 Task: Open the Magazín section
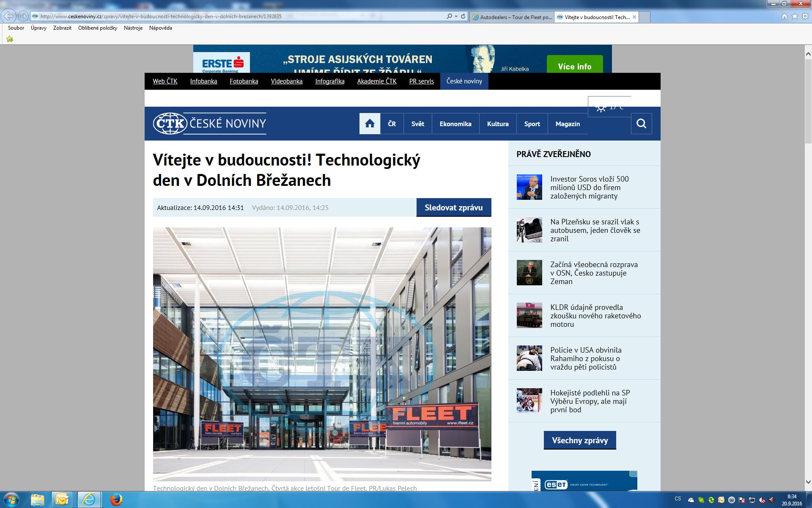(x=568, y=124)
